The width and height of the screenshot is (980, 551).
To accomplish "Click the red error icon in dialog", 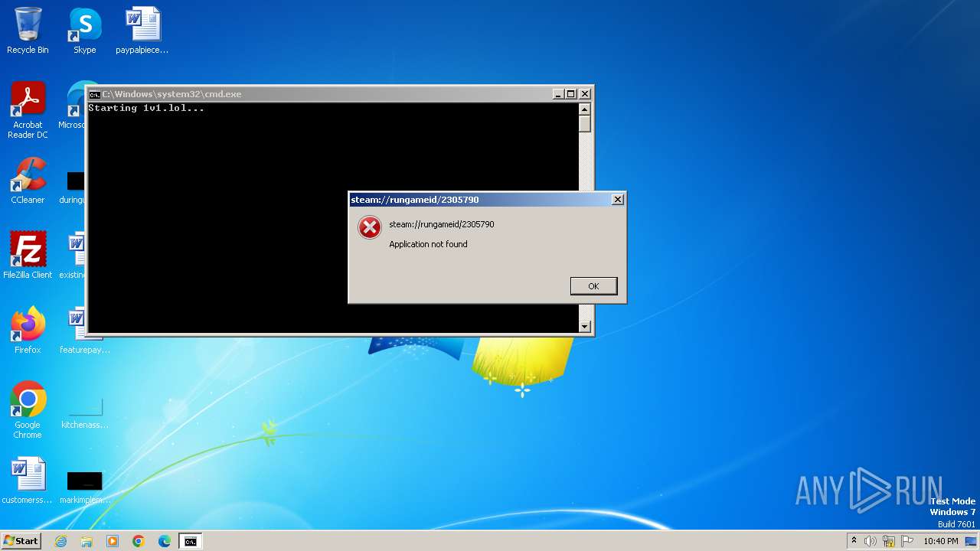I will pos(370,227).
